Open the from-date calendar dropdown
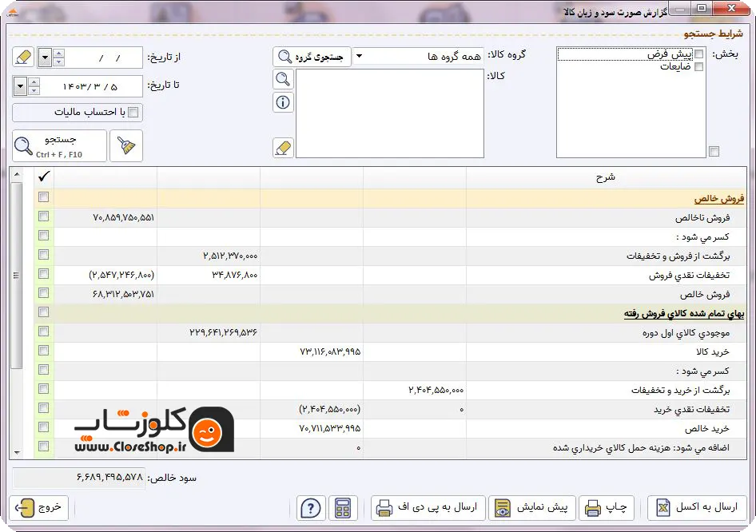 [45, 58]
